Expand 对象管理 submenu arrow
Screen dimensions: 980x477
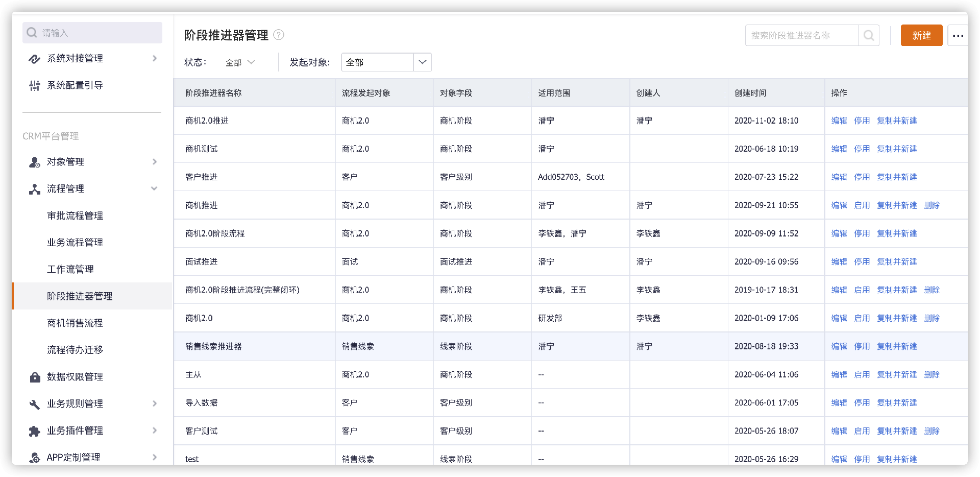[x=155, y=162]
